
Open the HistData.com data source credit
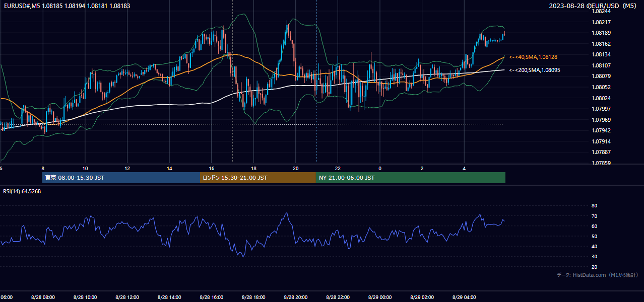coord(598,275)
